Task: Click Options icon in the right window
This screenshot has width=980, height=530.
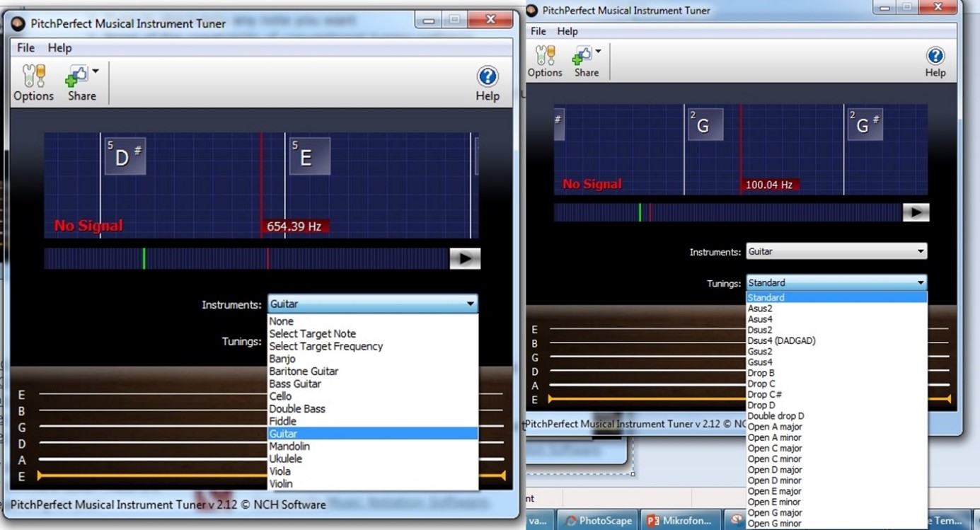Action: tap(544, 61)
